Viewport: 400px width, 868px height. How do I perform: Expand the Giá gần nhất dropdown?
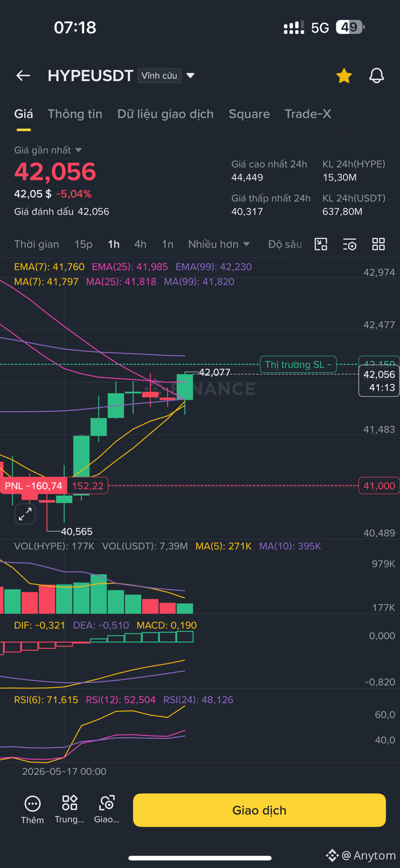coord(48,150)
